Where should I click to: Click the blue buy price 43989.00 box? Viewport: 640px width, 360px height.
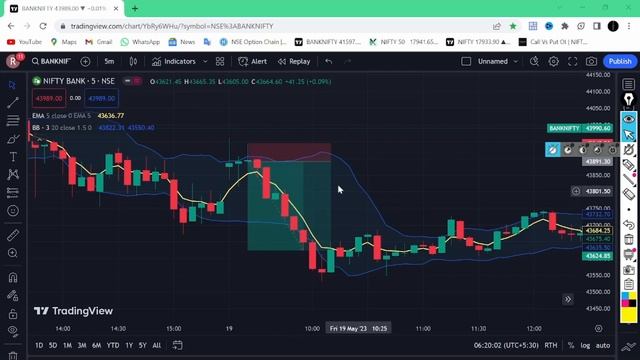tap(102, 98)
